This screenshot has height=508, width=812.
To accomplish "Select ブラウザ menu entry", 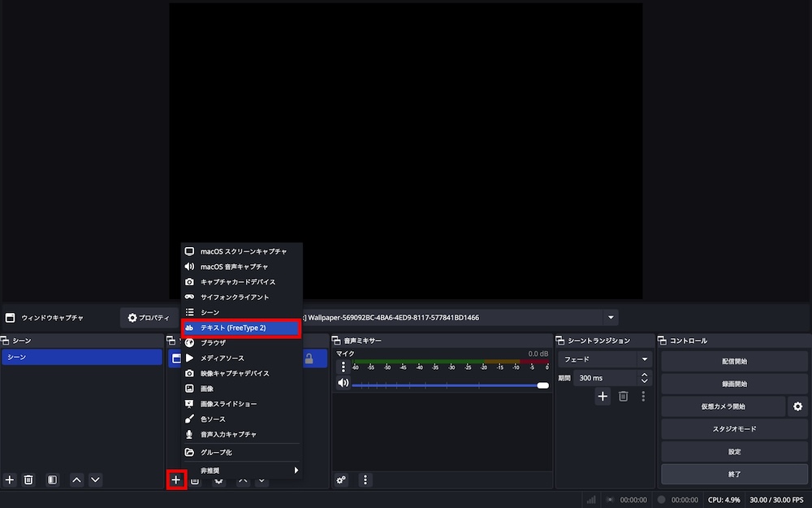I will pyautogui.click(x=242, y=343).
